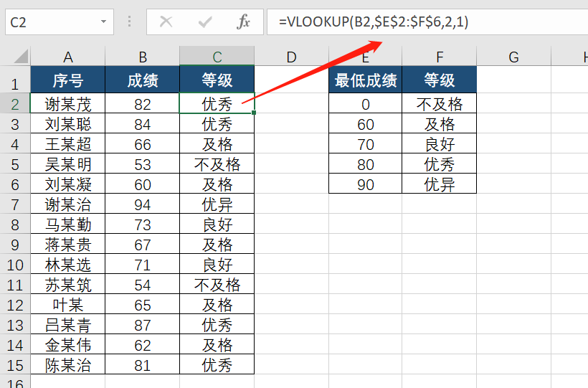Select the cell with name 陈某治

[x=68, y=365]
